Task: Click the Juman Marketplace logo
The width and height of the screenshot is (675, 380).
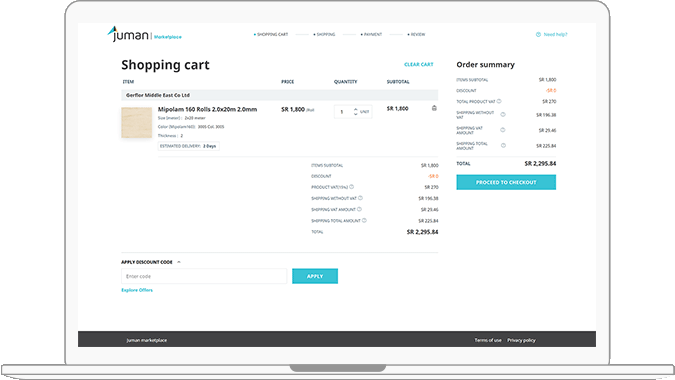Action: (x=144, y=34)
